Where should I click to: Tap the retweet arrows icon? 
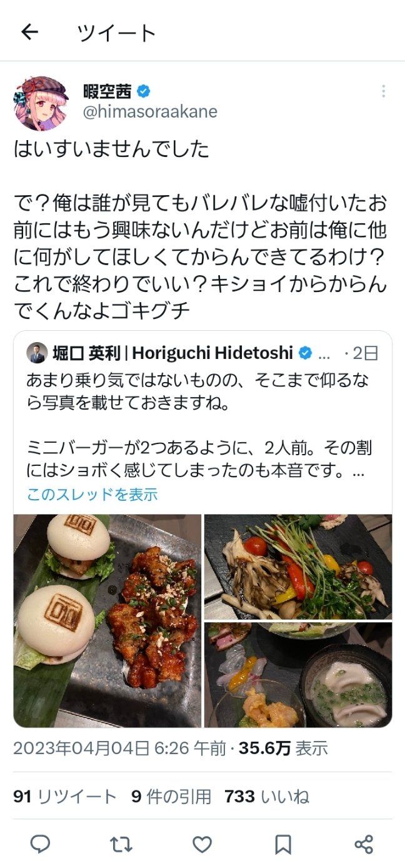pos(121,845)
